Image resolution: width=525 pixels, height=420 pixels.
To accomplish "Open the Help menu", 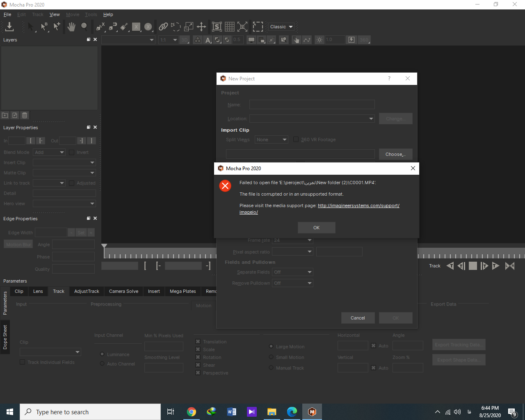I will pos(108,14).
